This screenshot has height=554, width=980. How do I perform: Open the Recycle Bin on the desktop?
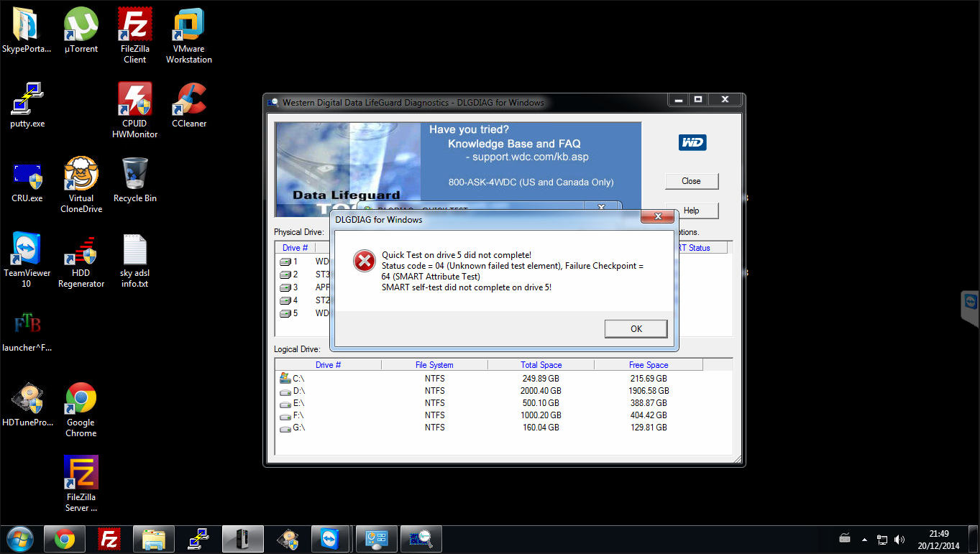135,180
